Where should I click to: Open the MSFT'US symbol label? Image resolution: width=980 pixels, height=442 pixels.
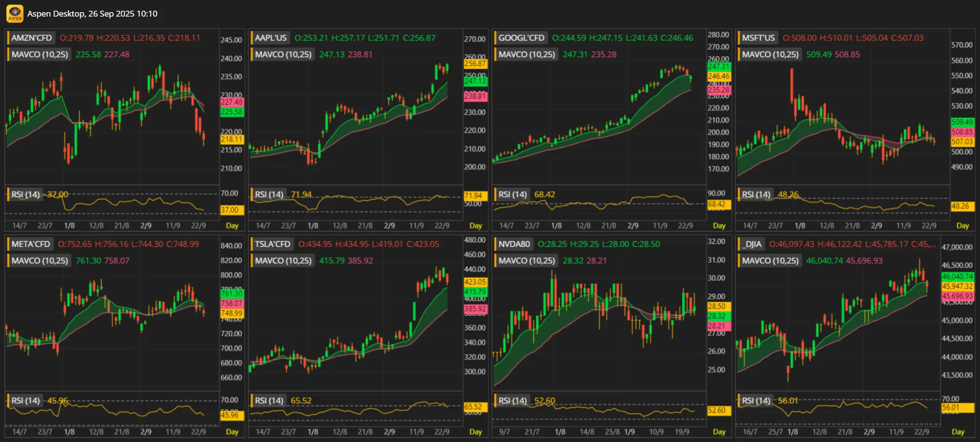click(x=758, y=38)
